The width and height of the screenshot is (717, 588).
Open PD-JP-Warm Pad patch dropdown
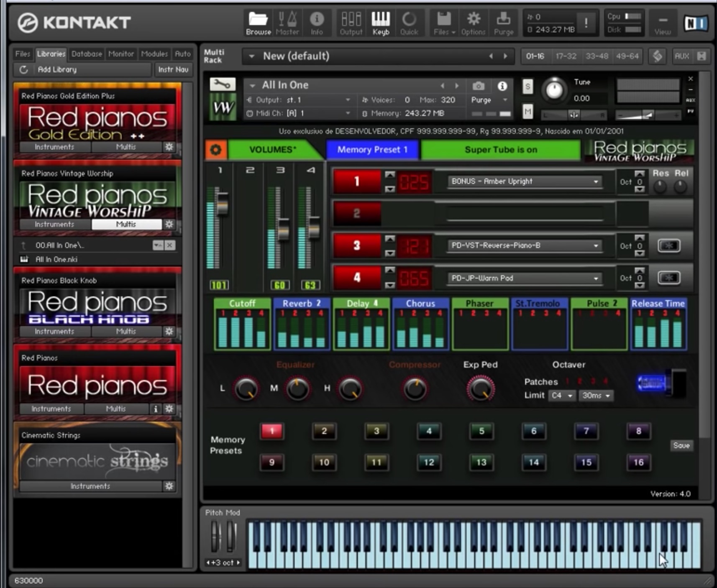tap(525, 278)
